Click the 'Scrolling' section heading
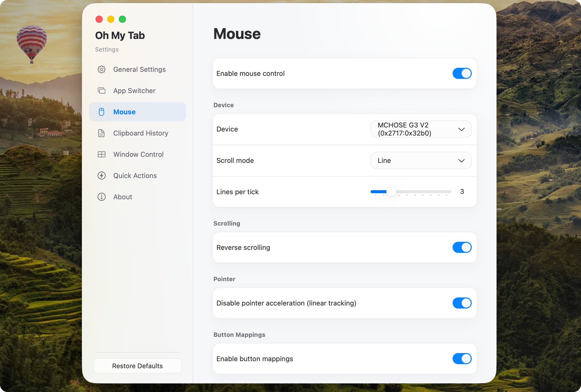The image size is (581, 392). point(227,223)
